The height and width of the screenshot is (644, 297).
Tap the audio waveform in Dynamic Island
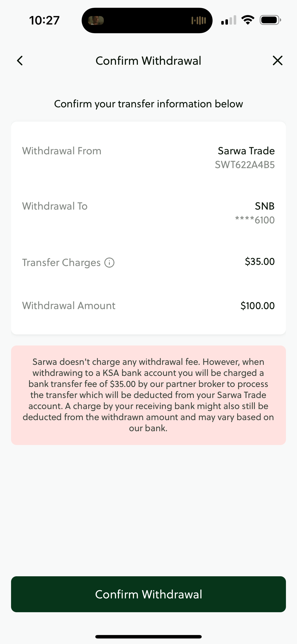coord(198,20)
